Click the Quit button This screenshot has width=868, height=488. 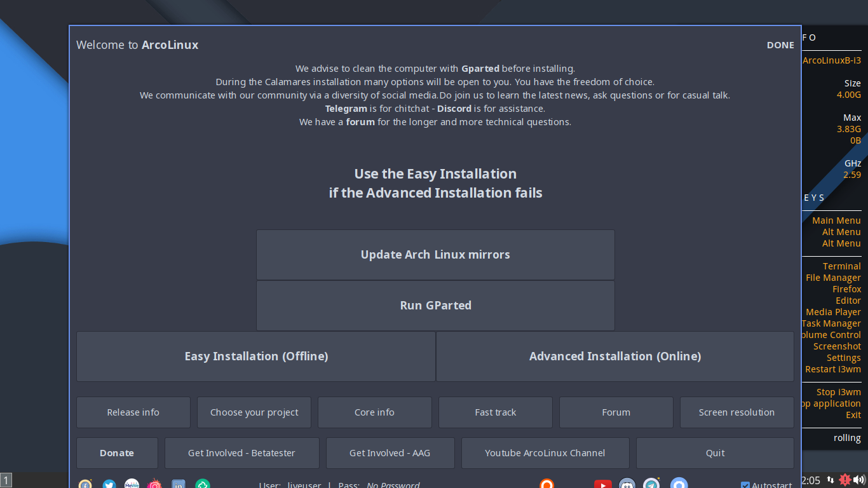[715, 453]
